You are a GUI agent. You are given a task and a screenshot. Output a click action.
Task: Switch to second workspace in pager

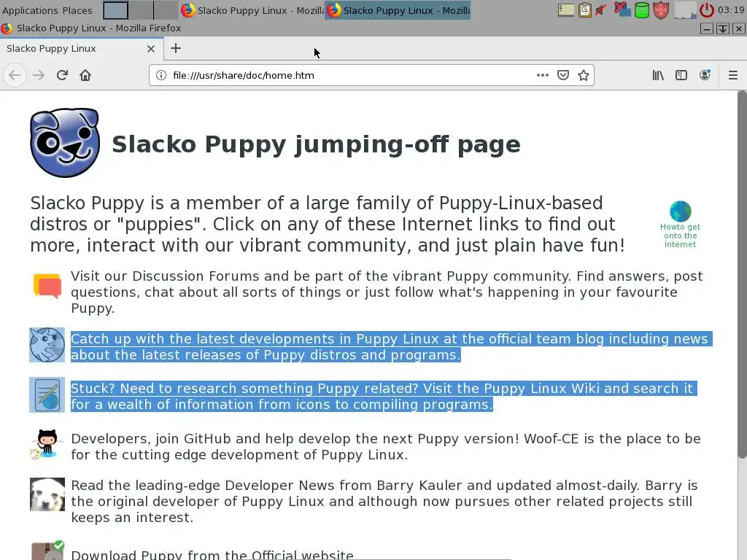coord(141,10)
